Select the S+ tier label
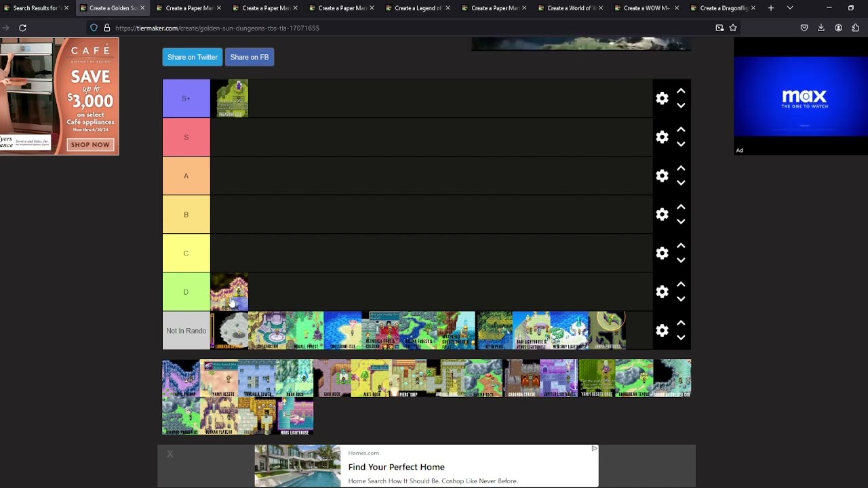 tap(186, 98)
